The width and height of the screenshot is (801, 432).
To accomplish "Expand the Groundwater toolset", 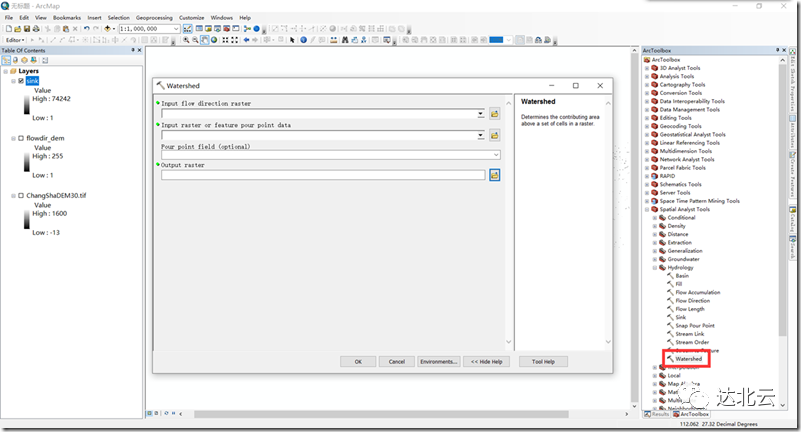I will [x=655, y=259].
